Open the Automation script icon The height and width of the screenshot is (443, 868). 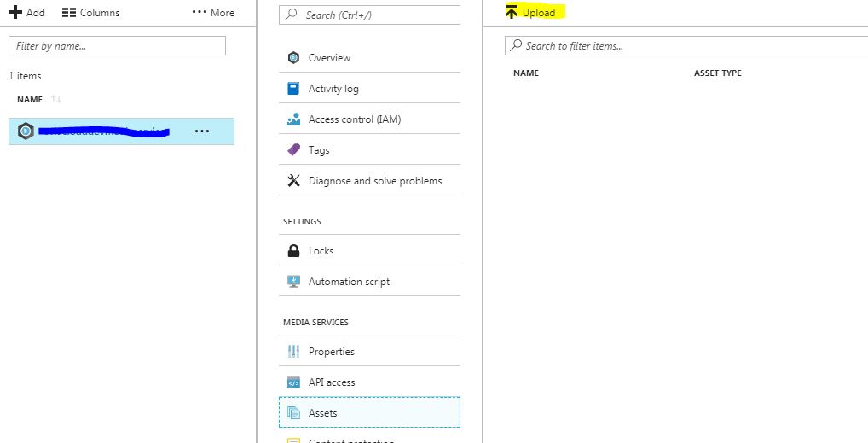tap(293, 282)
